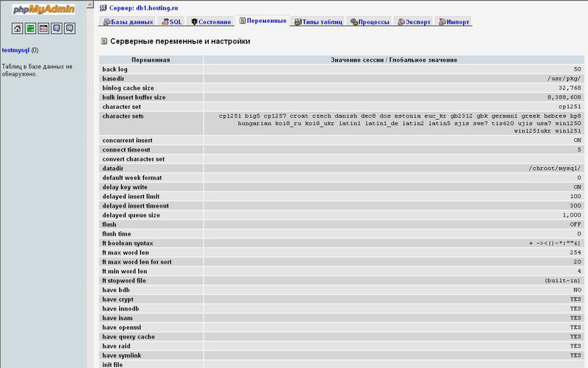The height and width of the screenshot is (368, 588).
Task: Open the Экспорт tab
Action: pyautogui.click(x=414, y=22)
